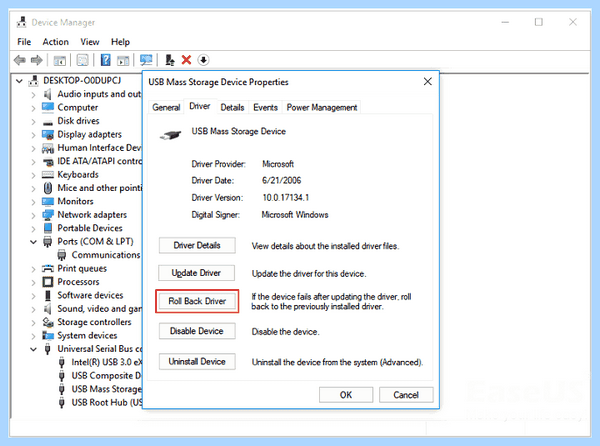
Task: Click the Properties toolbar icon
Action: (x=83, y=60)
